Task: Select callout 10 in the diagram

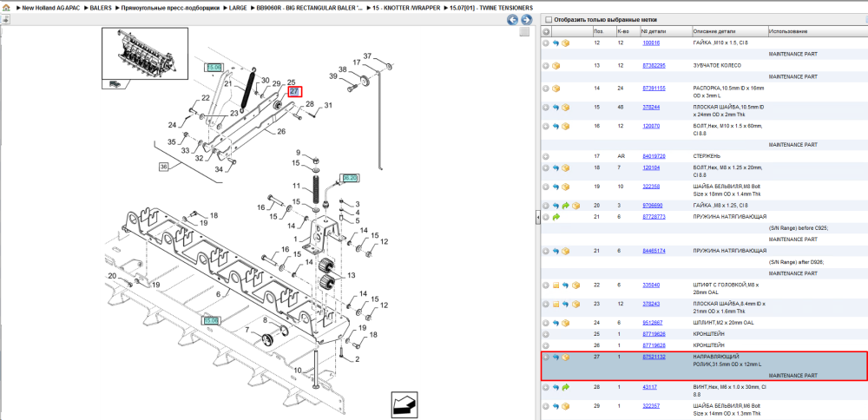Action: [x=297, y=371]
